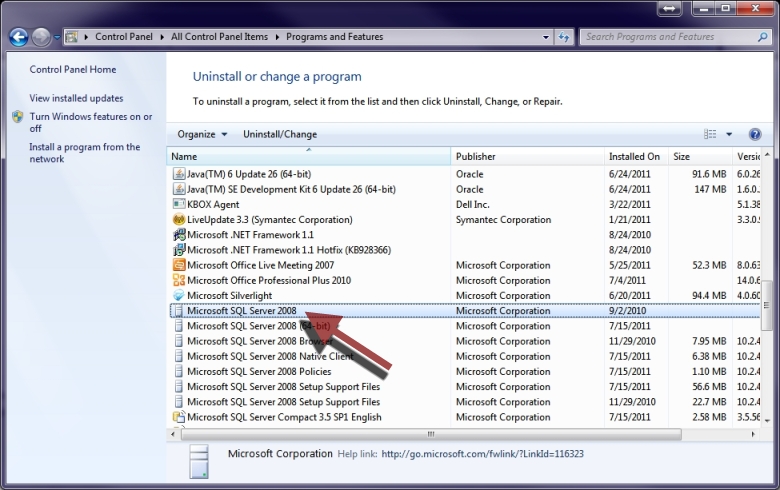Click the LiveUpdate 3.3 Symantec icon

179,219
